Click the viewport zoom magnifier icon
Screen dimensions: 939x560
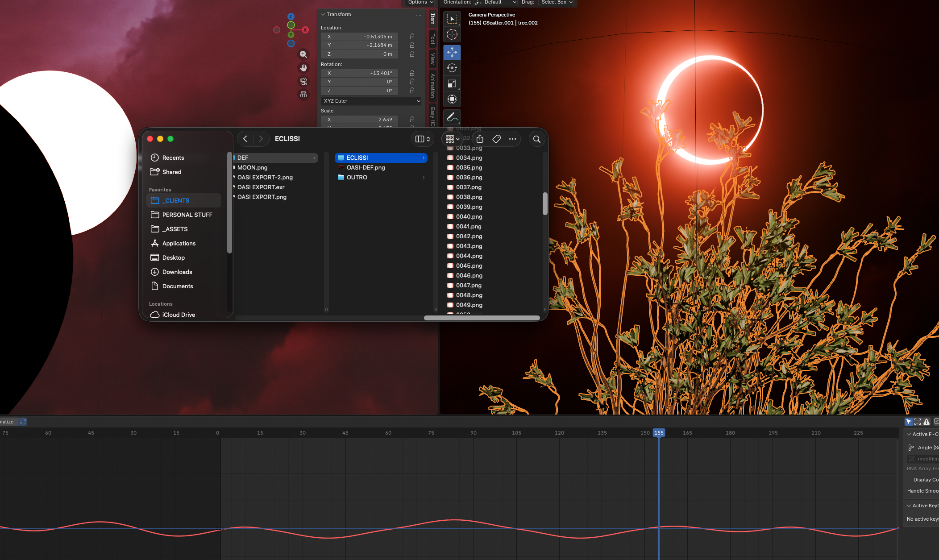coord(303,54)
